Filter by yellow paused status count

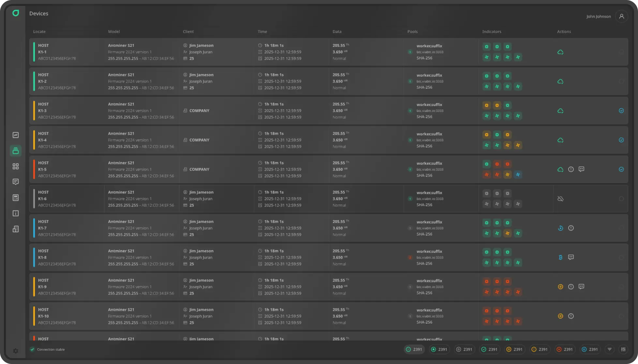(x=514, y=349)
